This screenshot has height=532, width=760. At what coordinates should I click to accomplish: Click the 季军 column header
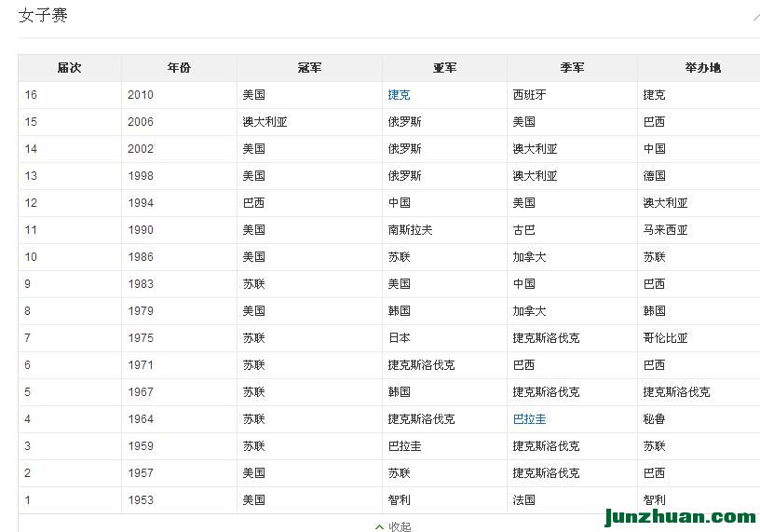572,68
